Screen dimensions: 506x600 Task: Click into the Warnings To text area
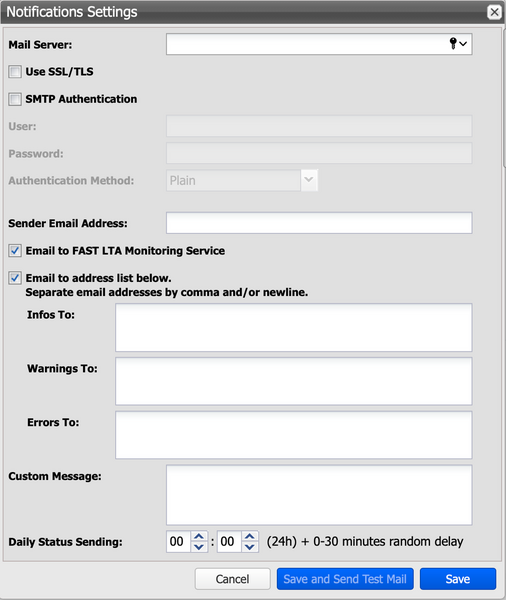pyautogui.click(x=294, y=381)
